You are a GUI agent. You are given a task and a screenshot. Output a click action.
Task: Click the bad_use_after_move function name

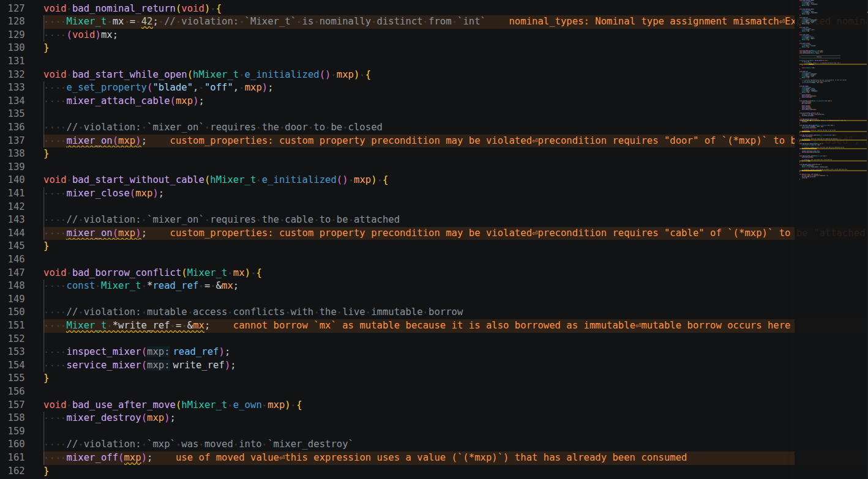(x=124, y=405)
